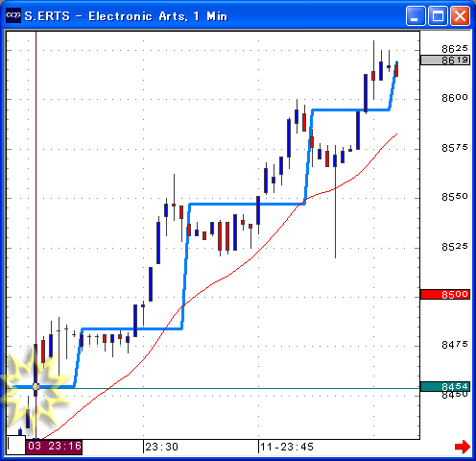
Task: Select the 03 23:16 cursor time label
Action: 54,447
